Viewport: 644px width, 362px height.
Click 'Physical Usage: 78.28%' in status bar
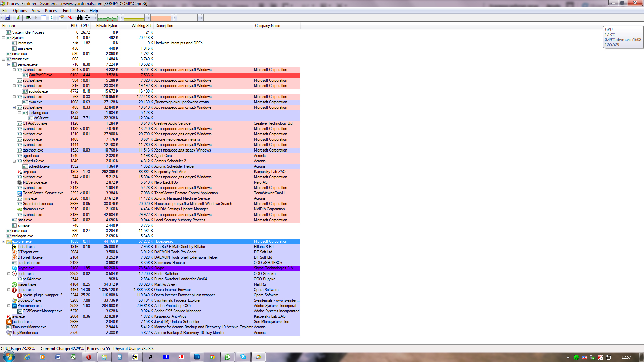point(134,348)
